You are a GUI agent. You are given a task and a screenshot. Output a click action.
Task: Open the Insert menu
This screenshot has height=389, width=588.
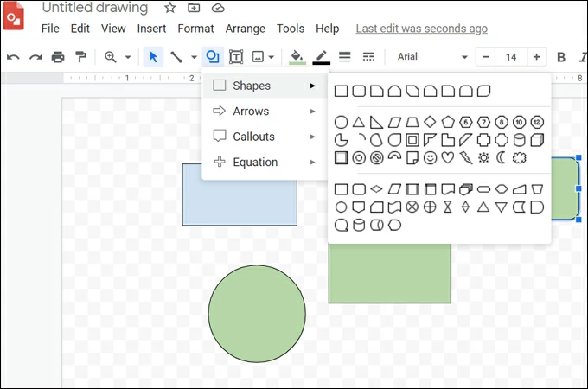tap(151, 29)
